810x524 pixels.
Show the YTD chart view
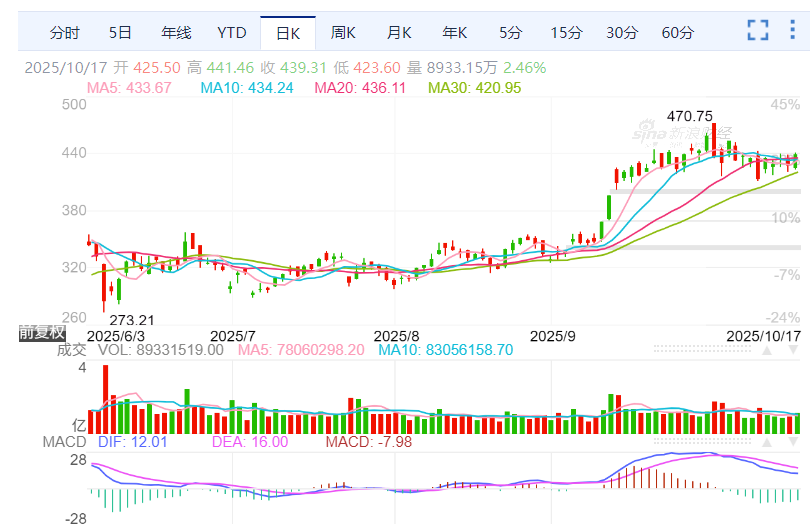[x=231, y=33]
